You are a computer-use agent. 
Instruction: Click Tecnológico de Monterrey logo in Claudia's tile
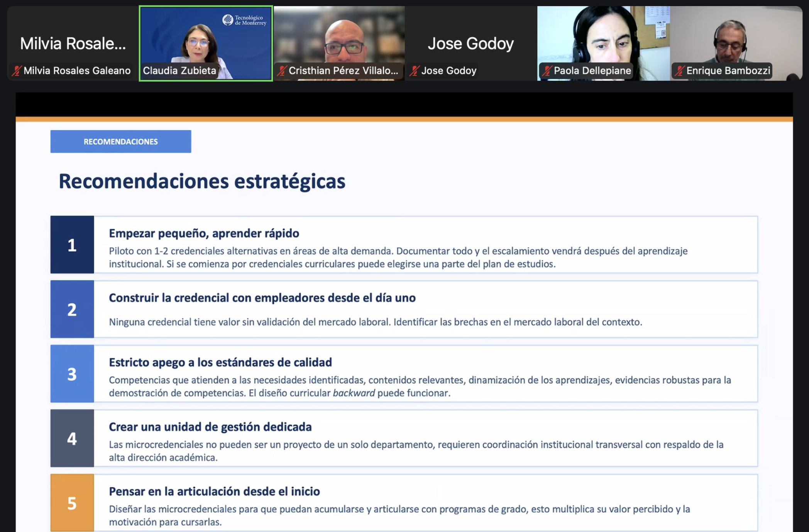coord(244,20)
